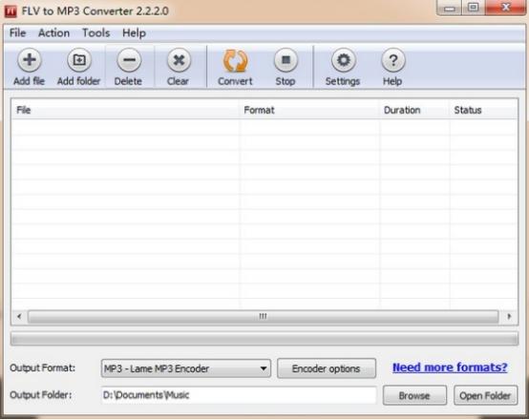Viewport: 529px width, 420px height.
Task: Click the Add file plus icon
Action: point(29,60)
